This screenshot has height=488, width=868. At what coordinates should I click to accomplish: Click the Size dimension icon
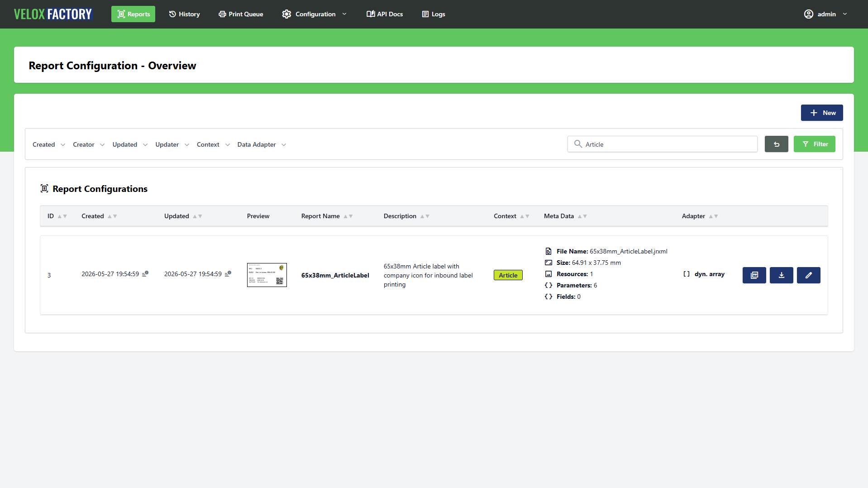(548, 263)
